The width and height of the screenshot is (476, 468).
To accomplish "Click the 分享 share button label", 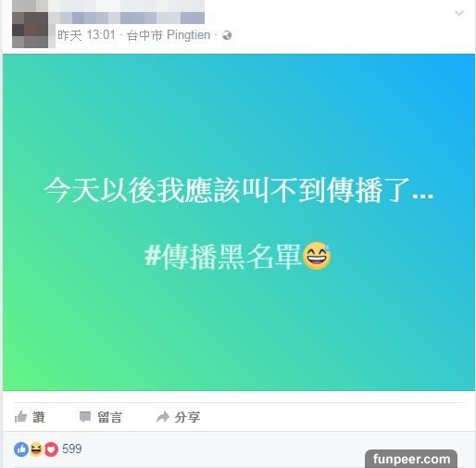I will [187, 417].
